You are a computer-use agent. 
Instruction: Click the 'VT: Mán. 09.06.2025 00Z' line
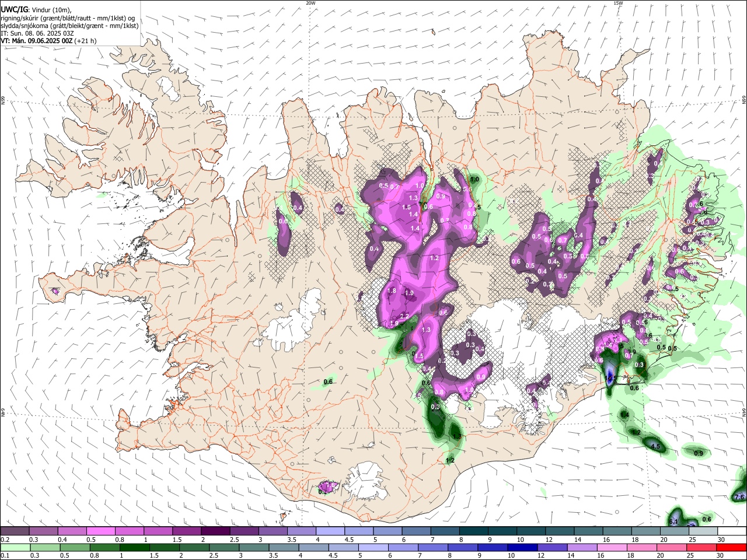[x=36, y=41]
